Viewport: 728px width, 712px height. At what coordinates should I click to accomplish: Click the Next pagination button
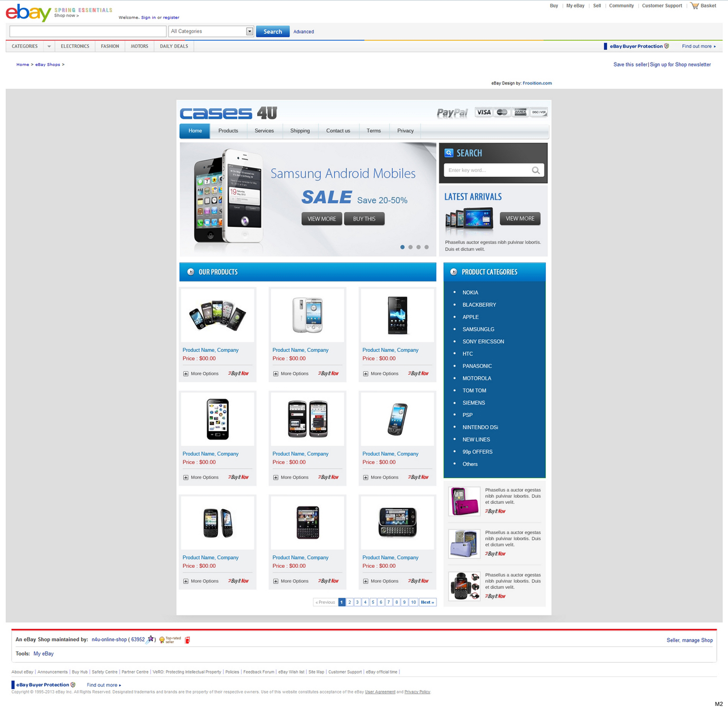coord(428,602)
